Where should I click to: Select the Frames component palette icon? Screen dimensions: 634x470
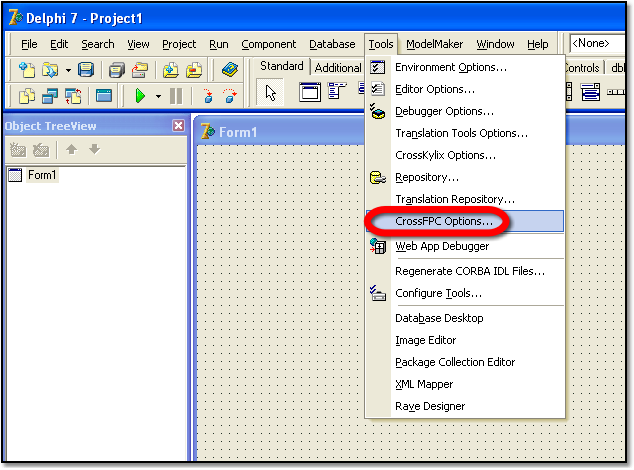pyautogui.click(x=310, y=92)
